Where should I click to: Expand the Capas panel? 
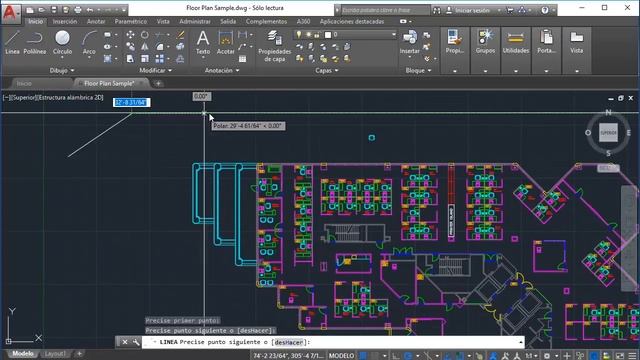tap(327, 70)
